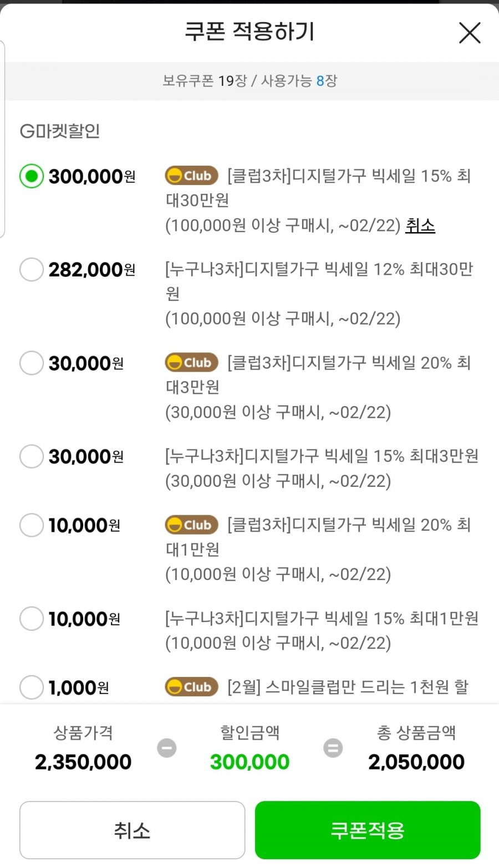
Task: Select the 10,000원 누구나3차 15% coupon
Action: click(x=32, y=619)
